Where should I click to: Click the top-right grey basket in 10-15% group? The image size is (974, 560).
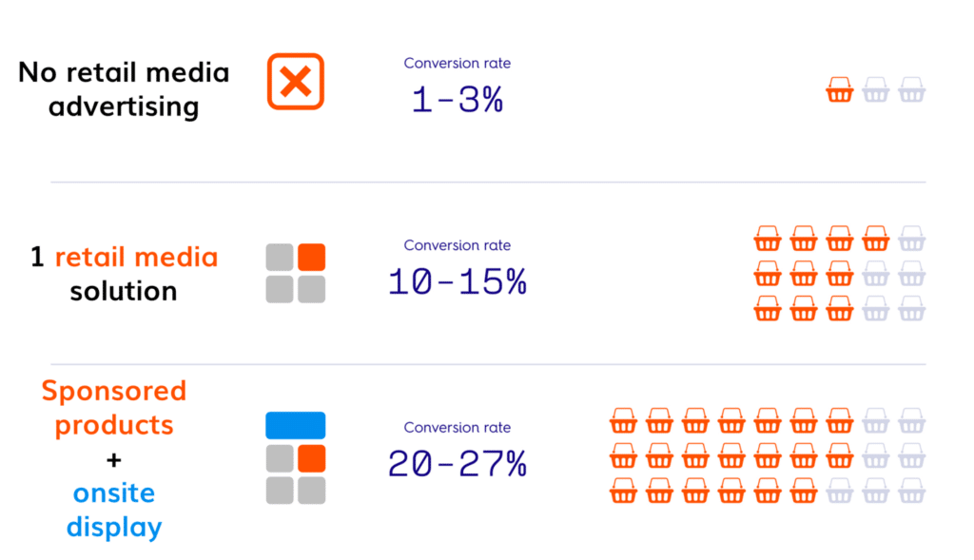coord(912,238)
